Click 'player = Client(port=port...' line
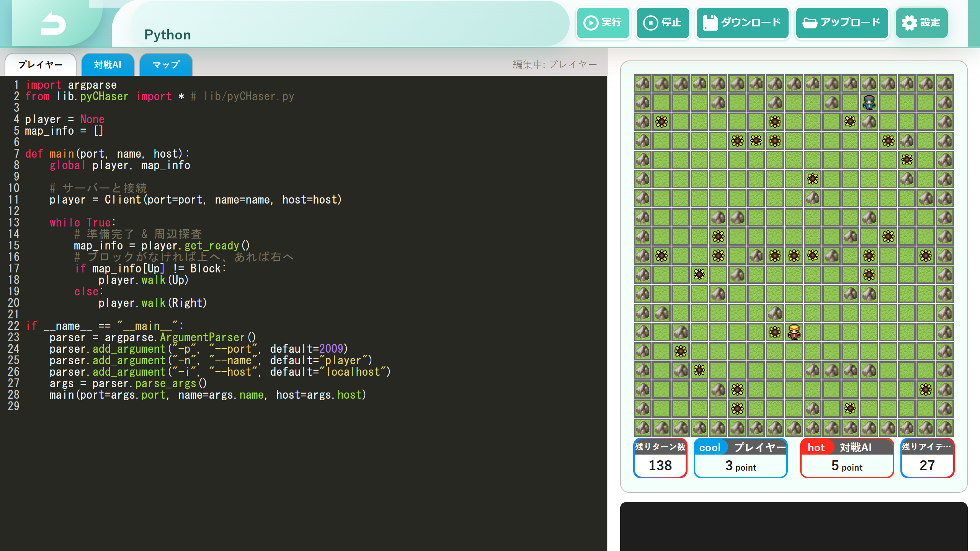This screenshot has height=551, width=980. pyautogui.click(x=196, y=199)
